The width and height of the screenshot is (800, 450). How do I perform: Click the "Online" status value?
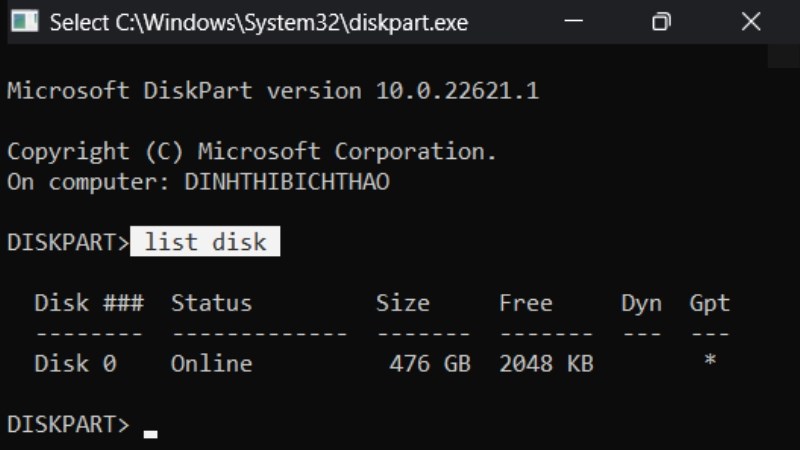click(211, 364)
